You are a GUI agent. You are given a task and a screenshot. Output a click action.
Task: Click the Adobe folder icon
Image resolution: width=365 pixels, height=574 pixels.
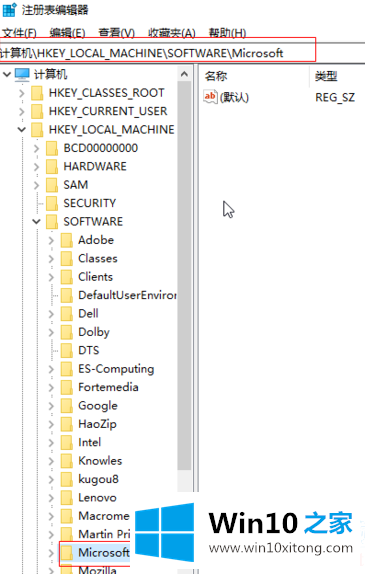(x=67, y=240)
